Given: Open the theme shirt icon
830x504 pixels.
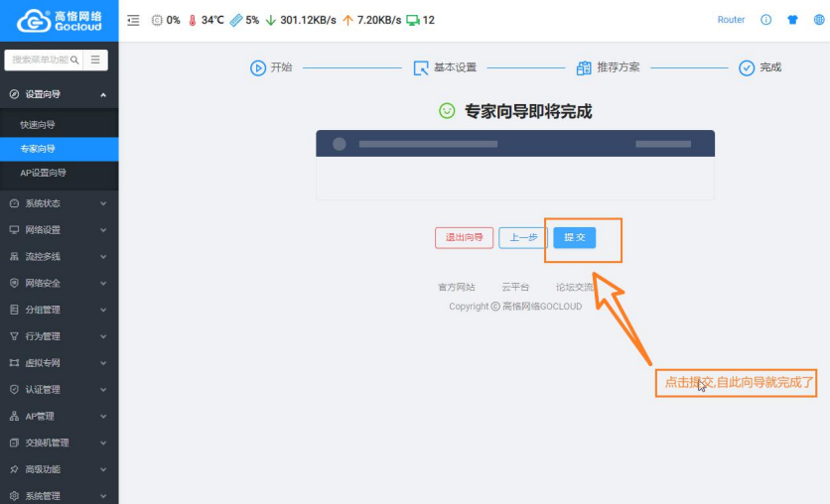Looking at the screenshot, I should (792, 20).
